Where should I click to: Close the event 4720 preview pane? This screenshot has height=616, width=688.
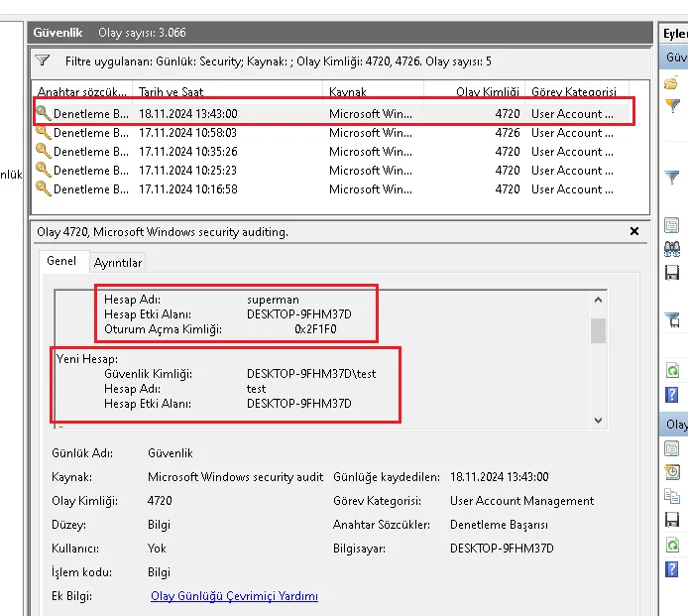634,231
